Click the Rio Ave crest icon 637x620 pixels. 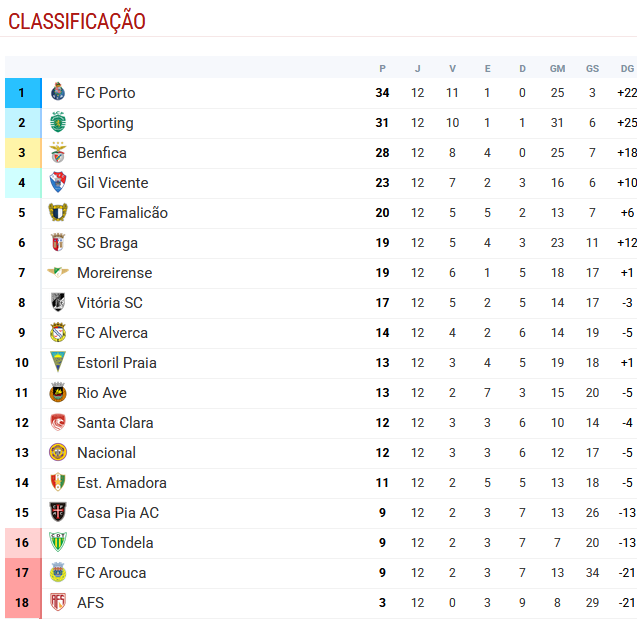click(58, 393)
